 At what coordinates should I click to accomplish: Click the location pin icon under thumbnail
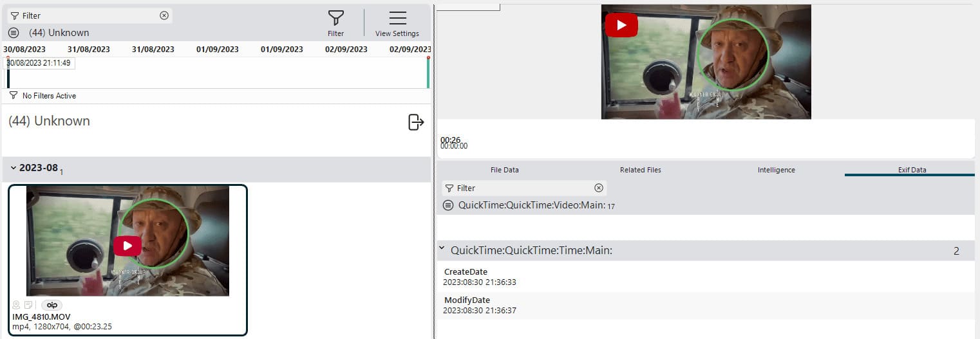pos(17,305)
